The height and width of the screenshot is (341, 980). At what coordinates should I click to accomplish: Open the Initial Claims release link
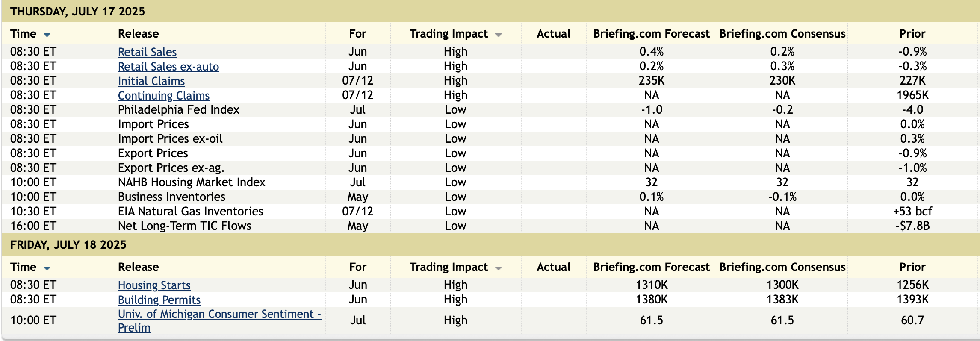151,81
